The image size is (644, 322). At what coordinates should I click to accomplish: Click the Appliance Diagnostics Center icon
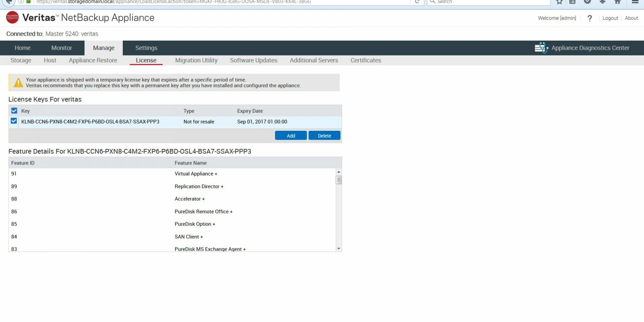(541, 48)
